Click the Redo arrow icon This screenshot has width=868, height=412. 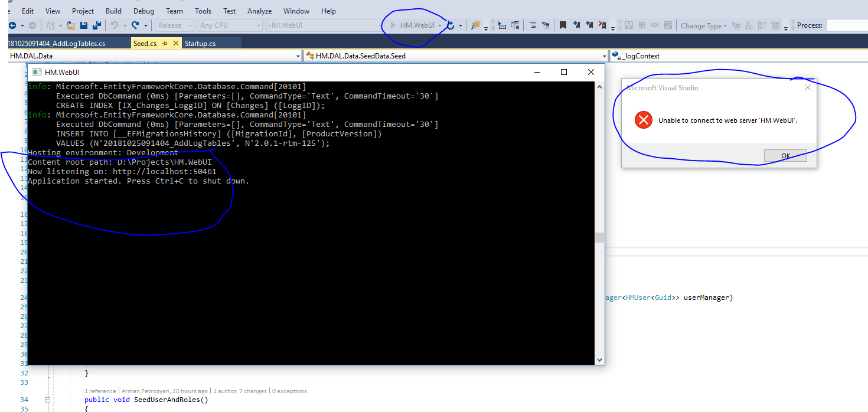[x=135, y=25]
